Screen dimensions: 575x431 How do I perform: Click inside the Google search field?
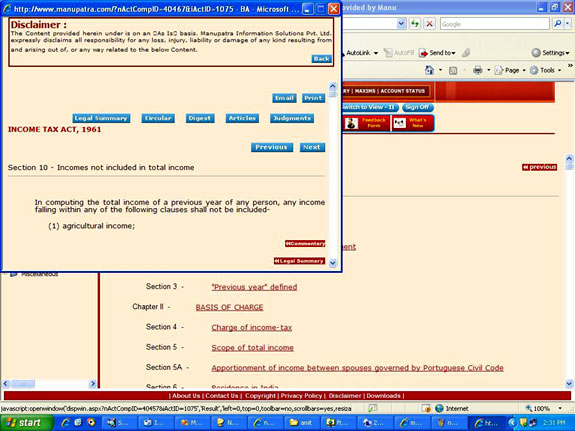pos(495,24)
